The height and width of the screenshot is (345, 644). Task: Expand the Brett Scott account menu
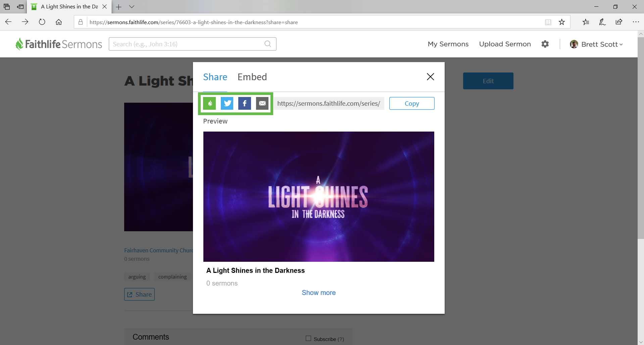(x=596, y=44)
